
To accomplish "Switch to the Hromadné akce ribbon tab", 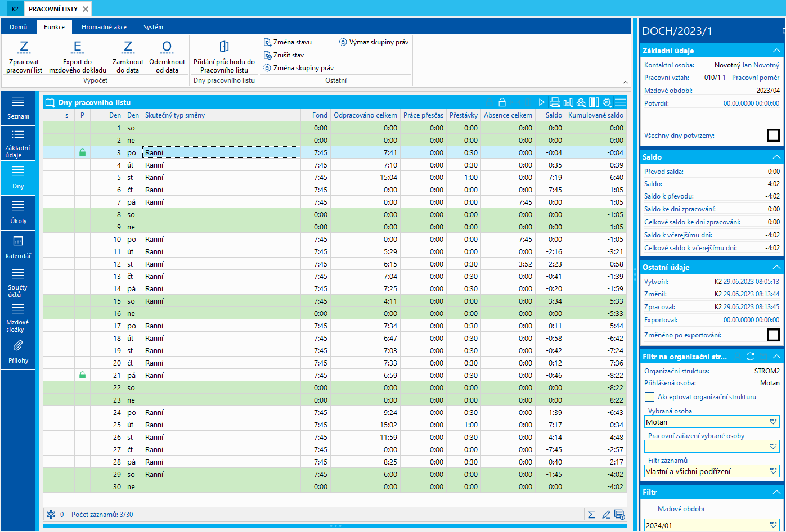I will click(104, 27).
